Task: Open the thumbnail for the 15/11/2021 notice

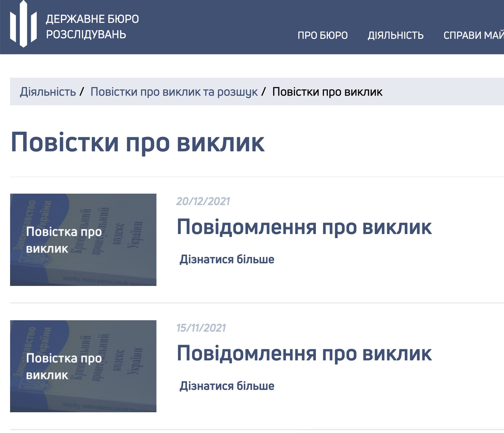Action: click(83, 366)
